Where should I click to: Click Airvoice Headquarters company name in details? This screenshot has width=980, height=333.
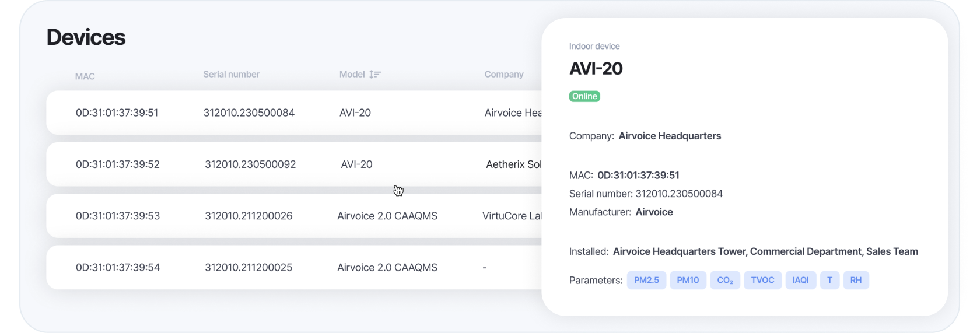[x=670, y=136]
